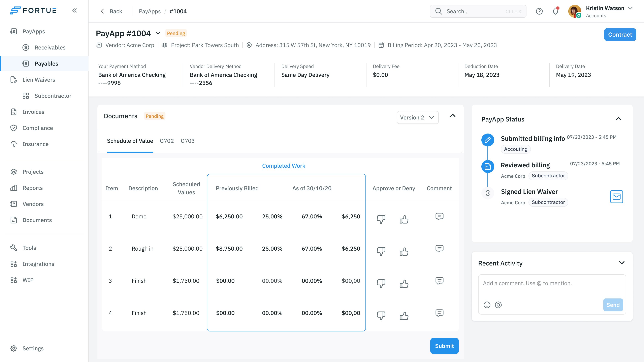Click the Send comment button

(x=613, y=305)
